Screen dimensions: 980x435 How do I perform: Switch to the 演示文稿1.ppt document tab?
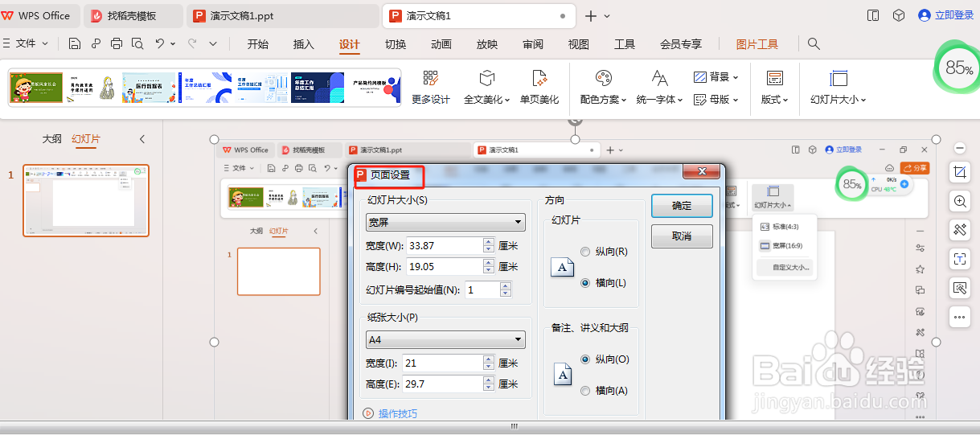pos(283,16)
